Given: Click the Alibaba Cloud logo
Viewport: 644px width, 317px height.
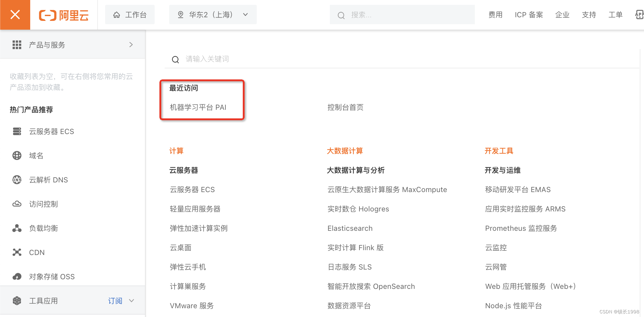Looking at the screenshot, I should (64, 15).
